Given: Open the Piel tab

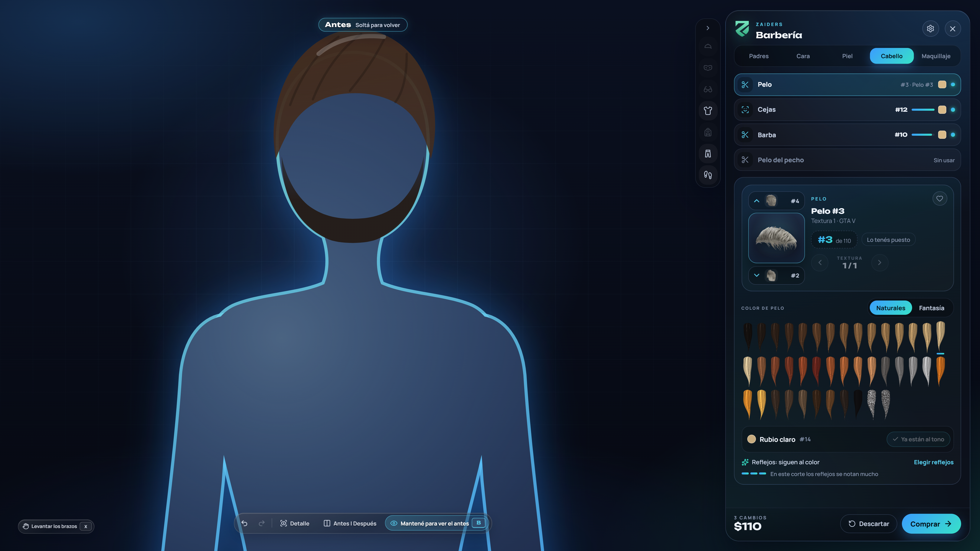Looking at the screenshot, I should tap(847, 56).
